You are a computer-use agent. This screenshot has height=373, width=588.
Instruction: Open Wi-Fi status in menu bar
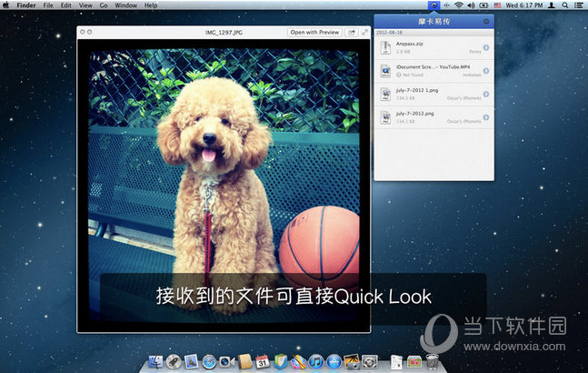click(x=459, y=5)
